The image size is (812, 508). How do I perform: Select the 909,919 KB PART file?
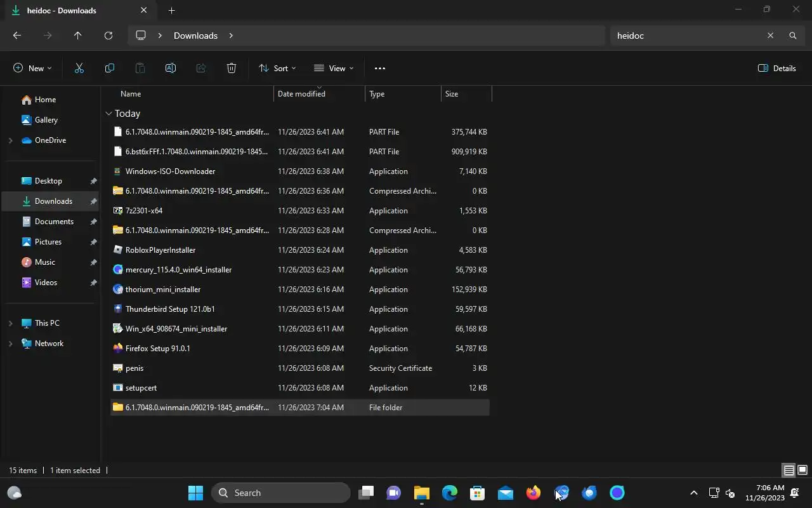pos(299,152)
